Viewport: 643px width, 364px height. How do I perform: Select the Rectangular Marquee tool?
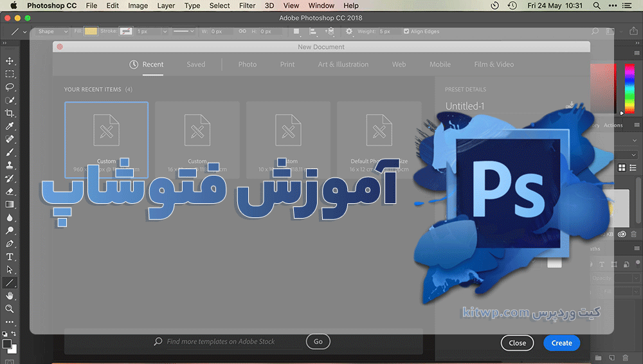pos(10,74)
